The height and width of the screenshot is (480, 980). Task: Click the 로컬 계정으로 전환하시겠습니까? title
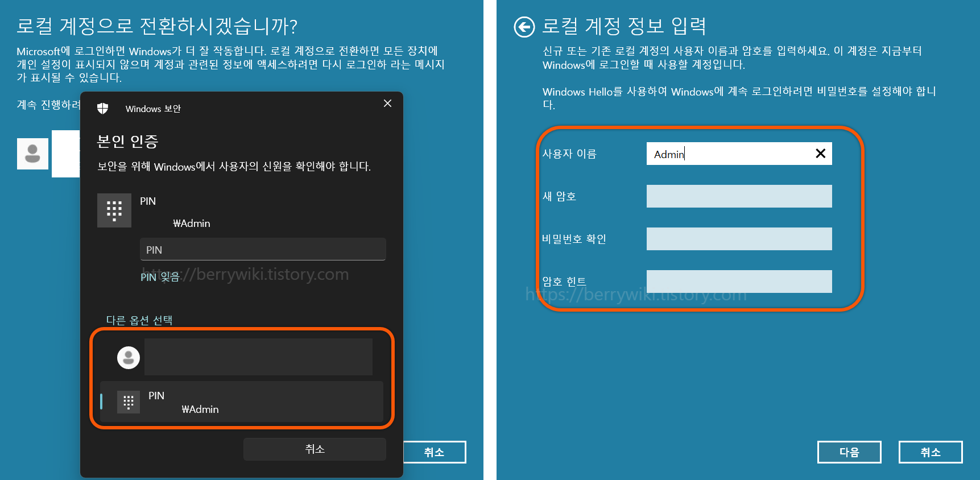point(158,26)
